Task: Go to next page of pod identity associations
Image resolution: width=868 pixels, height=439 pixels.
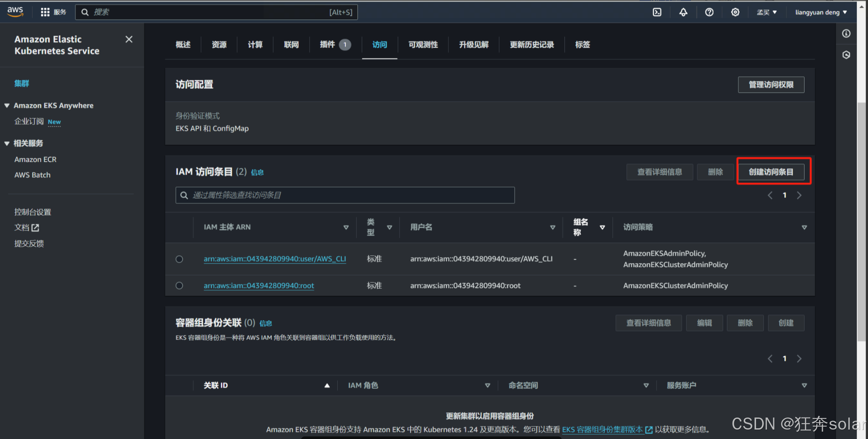Action: (799, 359)
